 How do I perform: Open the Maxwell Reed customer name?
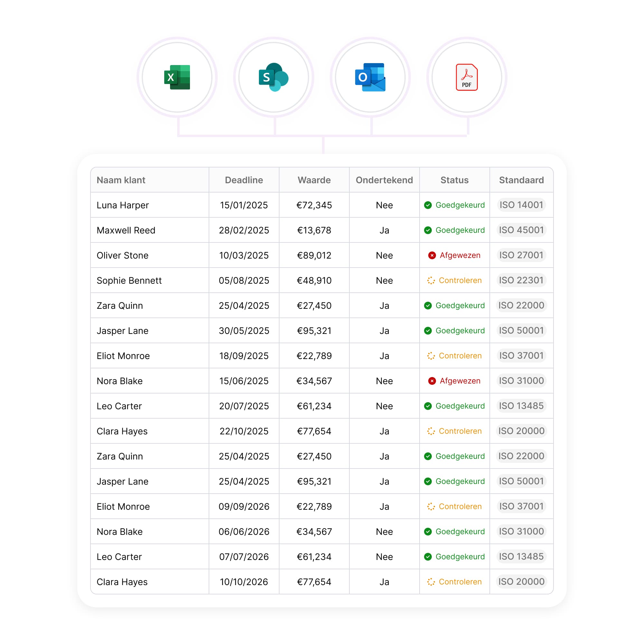[126, 230]
